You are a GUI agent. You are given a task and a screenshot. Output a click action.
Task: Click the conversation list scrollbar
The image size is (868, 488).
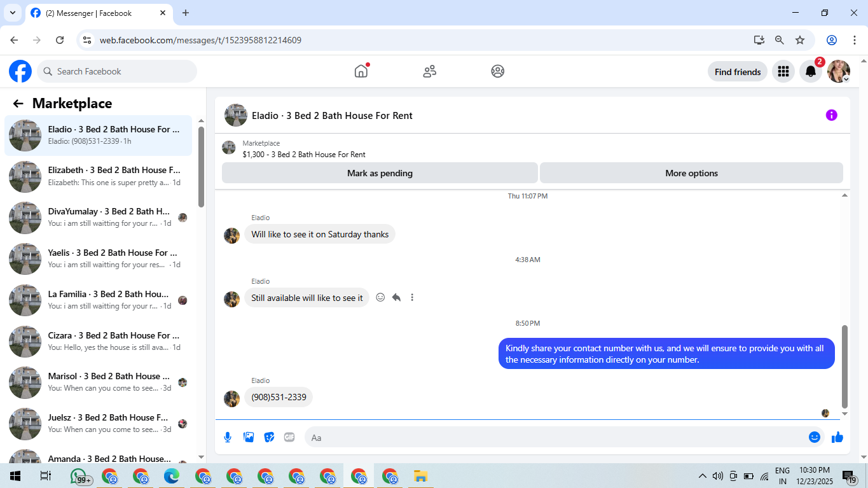pos(201,167)
